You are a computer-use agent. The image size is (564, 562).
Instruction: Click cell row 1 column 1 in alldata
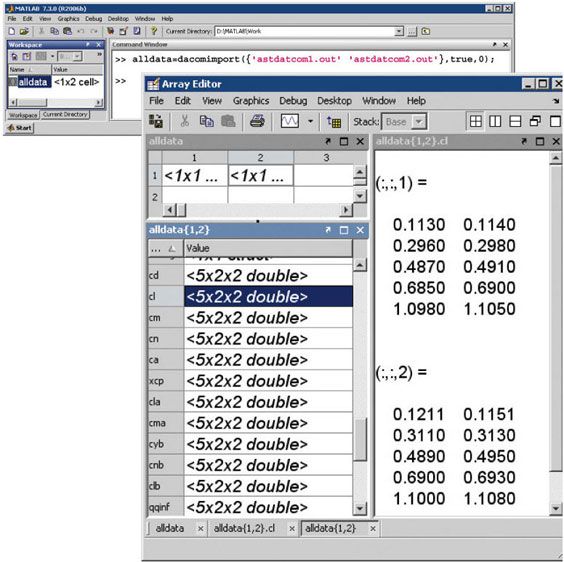pyautogui.click(x=195, y=176)
